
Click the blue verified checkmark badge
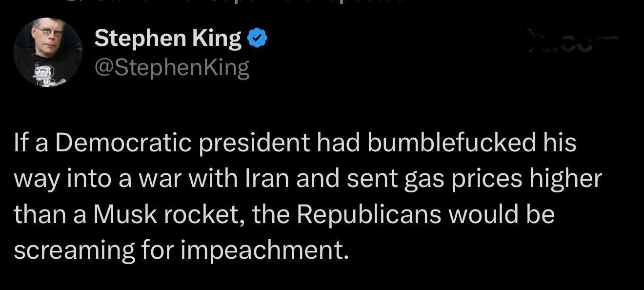[x=257, y=39]
